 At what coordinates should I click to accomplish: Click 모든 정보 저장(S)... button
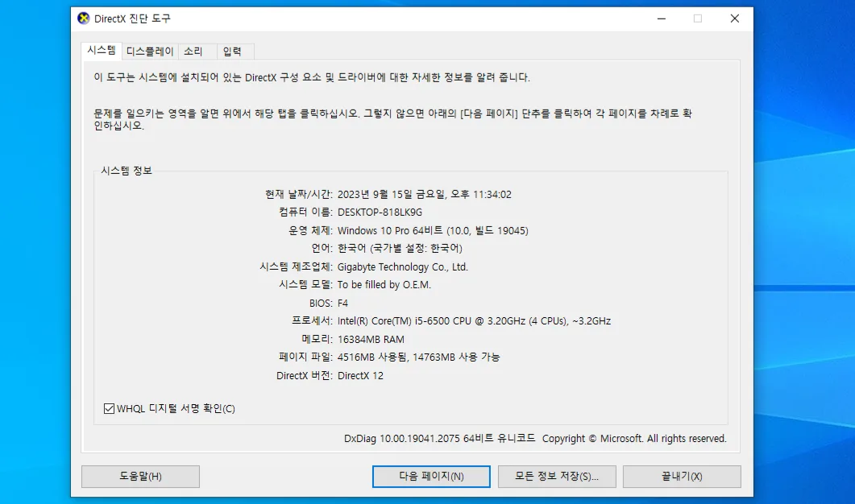[x=557, y=476]
